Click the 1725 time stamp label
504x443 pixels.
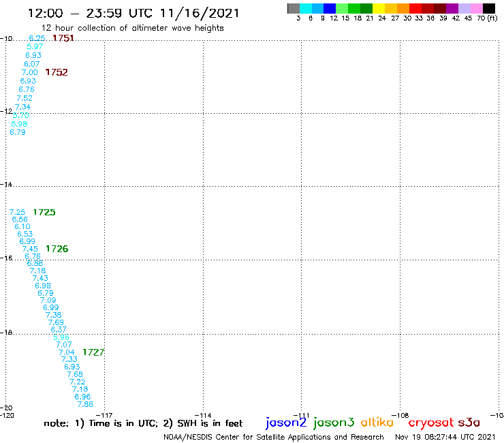(x=44, y=213)
